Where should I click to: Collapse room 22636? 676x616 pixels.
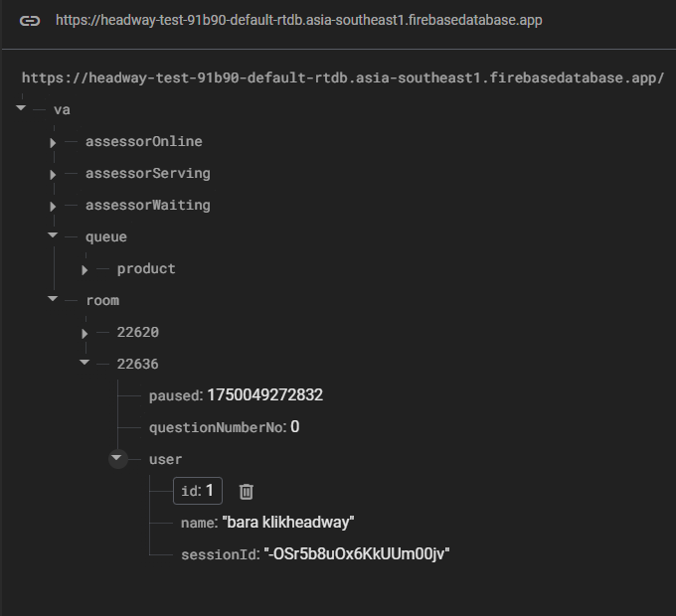pos(84,364)
